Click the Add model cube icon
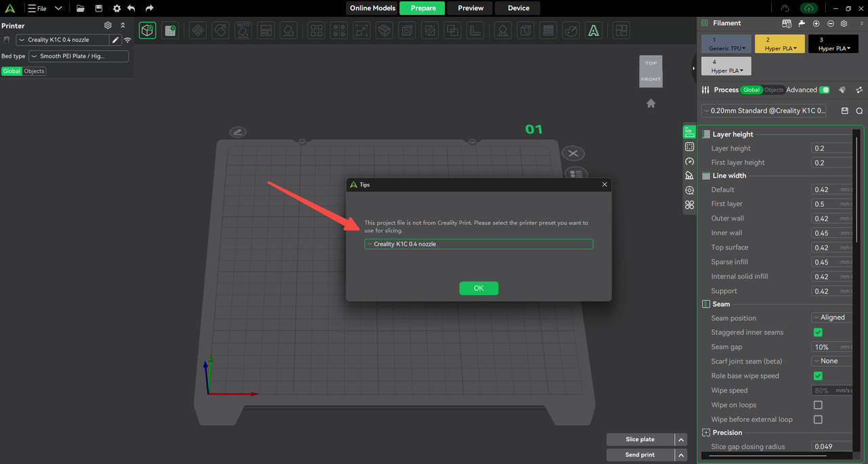Image resolution: width=868 pixels, height=464 pixels. pos(147,31)
